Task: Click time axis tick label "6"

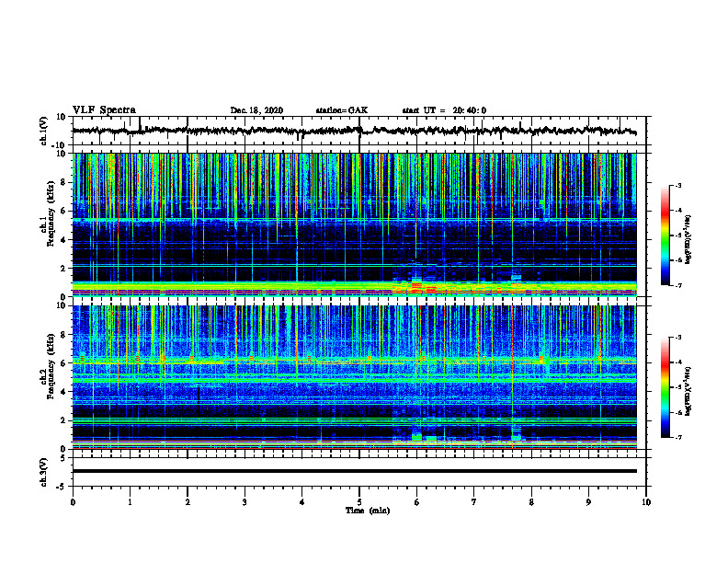Action: point(416,502)
